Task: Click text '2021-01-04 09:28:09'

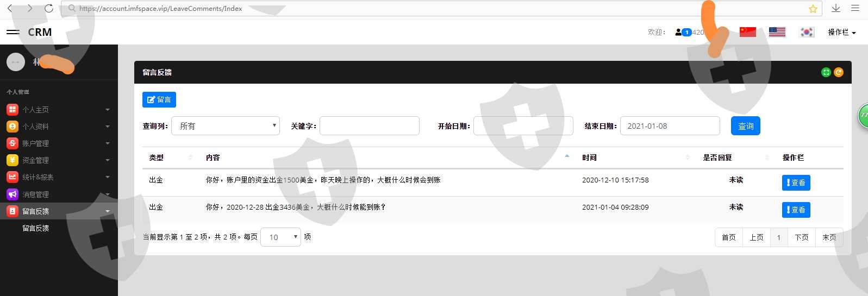Action: [x=615, y=207]
